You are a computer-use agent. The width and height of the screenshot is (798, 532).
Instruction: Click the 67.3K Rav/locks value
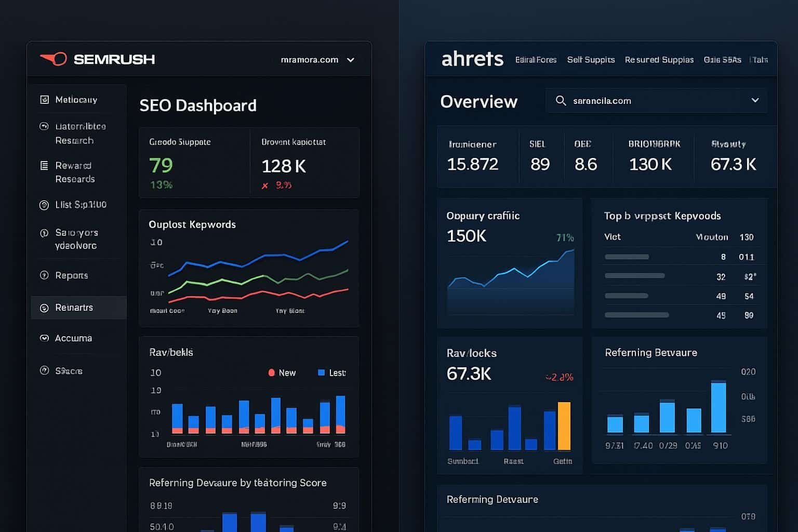point(469,374)
